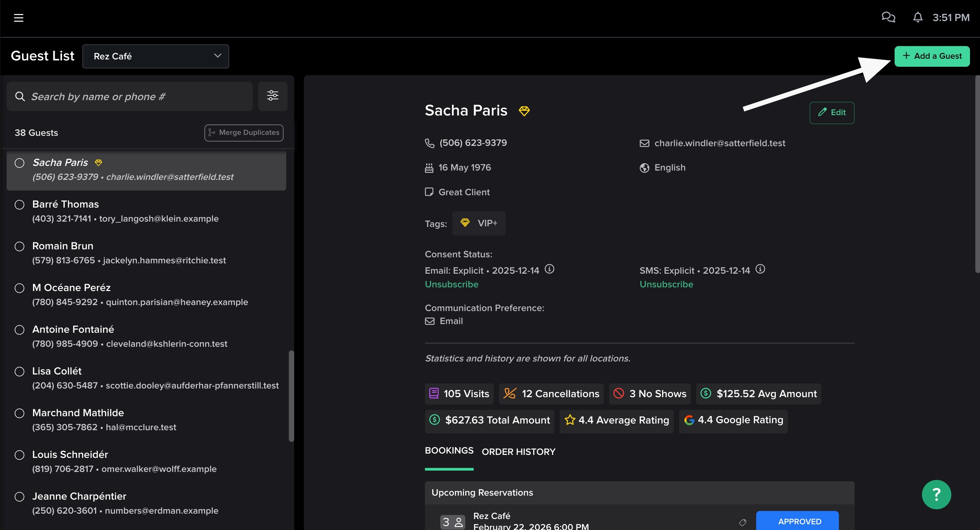Click the guest list scrollbar
Screen dimensions: 980x530
[292, 396]
